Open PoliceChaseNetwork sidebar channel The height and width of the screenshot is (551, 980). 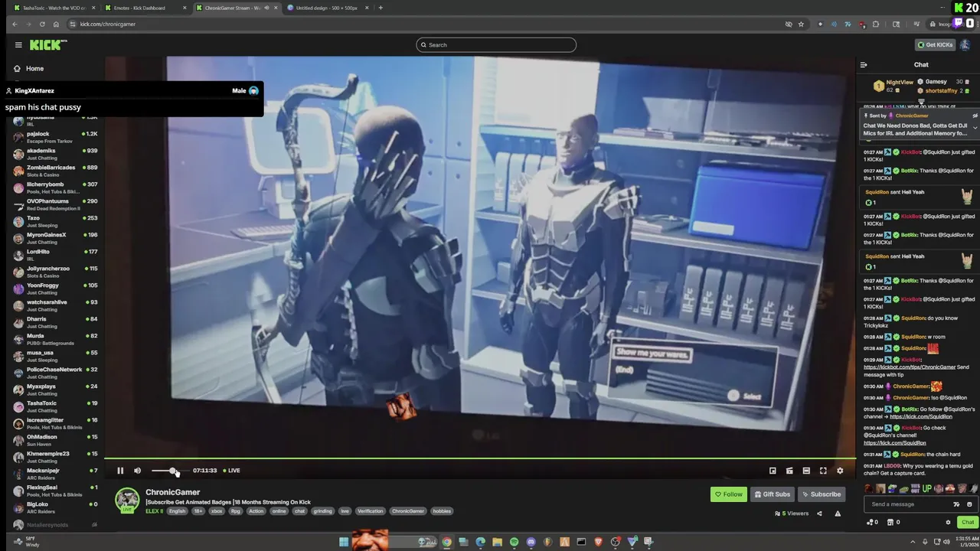coord(55,373)
